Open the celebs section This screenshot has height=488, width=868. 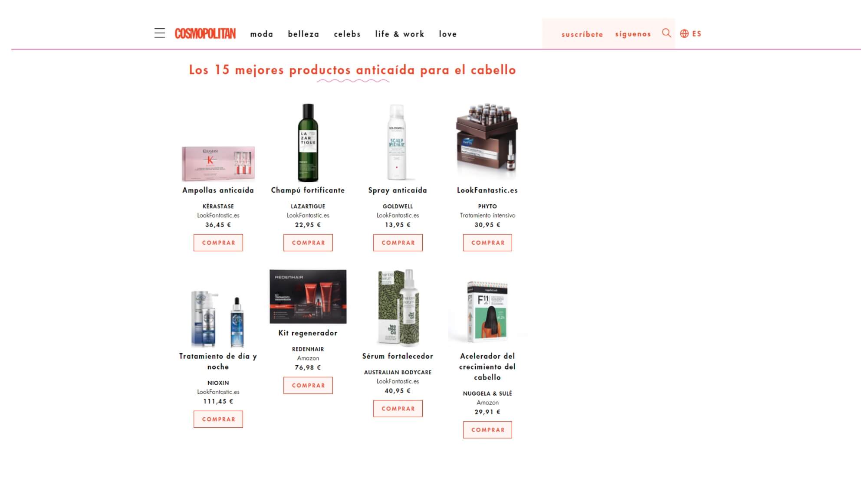tap(347, 34)
